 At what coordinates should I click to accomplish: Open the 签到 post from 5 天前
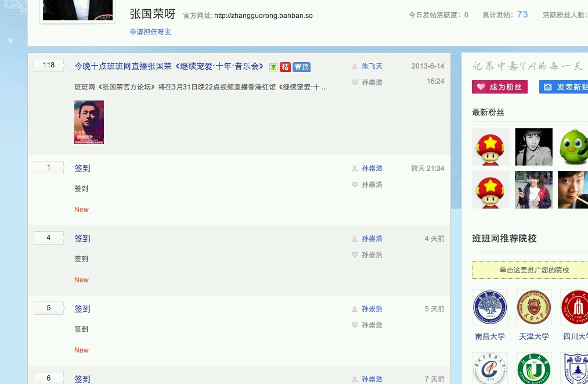point(82,308)
